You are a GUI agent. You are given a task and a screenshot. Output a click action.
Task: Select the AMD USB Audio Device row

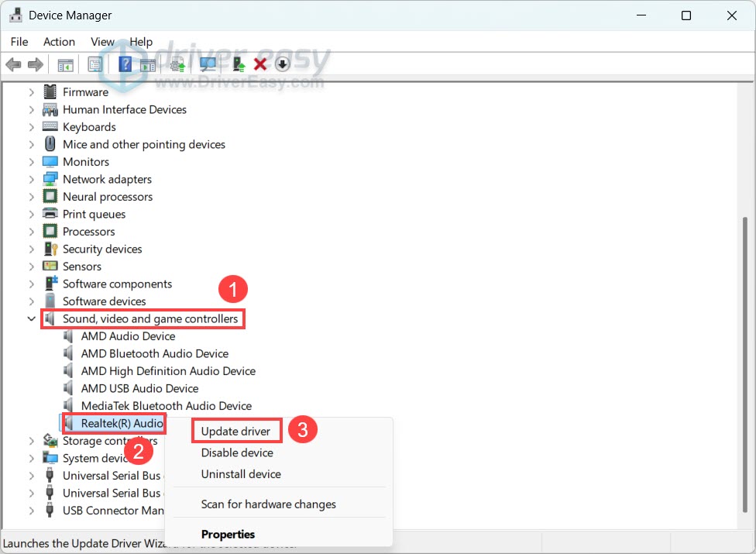click(140, 388)
